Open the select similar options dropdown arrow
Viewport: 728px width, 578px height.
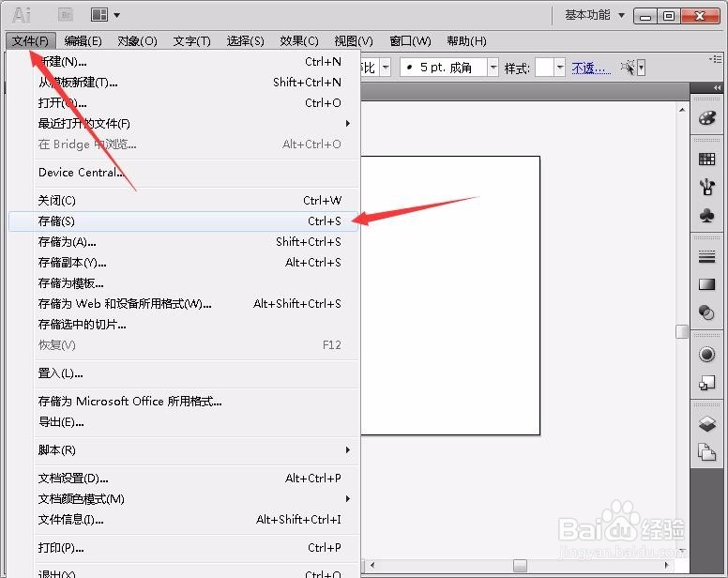point(641,68)
